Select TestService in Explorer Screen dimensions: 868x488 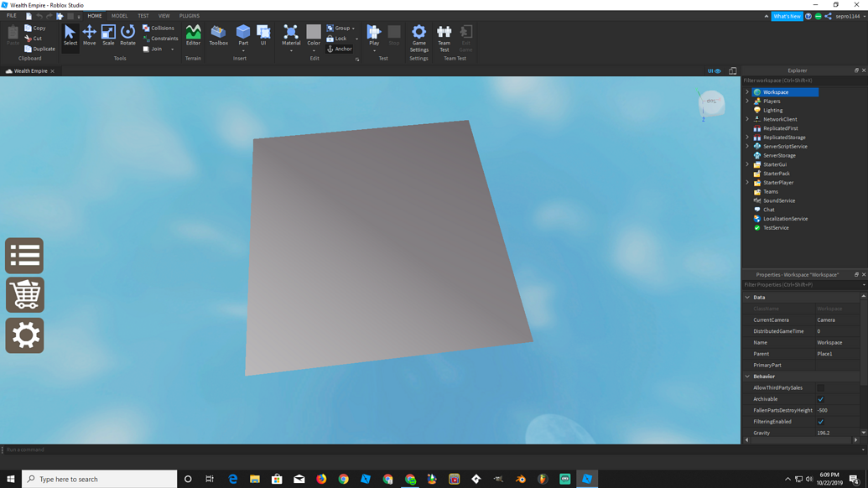click(776, 227)
